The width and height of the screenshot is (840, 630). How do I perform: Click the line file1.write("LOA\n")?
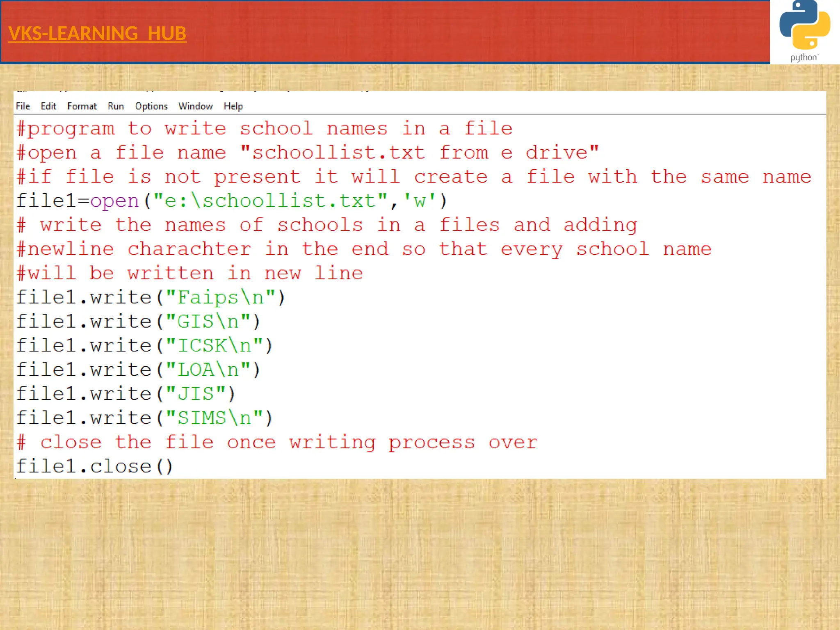[x=138, y=370]
